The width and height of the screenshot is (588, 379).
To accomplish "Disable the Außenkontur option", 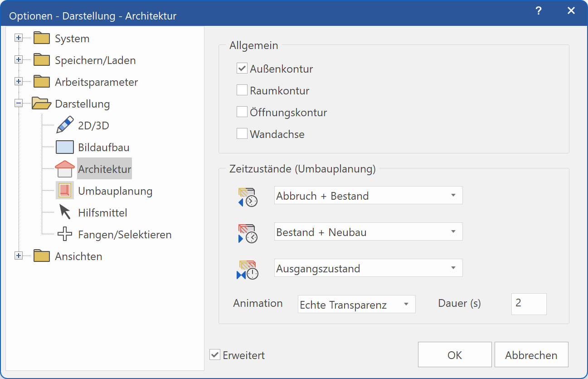I will point(241,68).
